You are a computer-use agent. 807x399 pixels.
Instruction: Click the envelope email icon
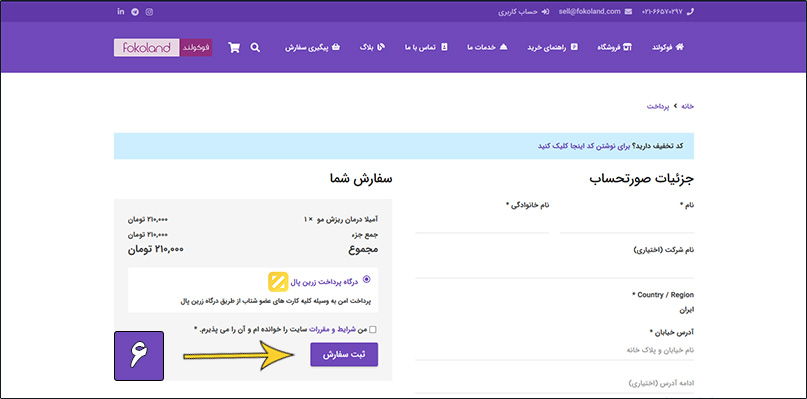[628, 11]
